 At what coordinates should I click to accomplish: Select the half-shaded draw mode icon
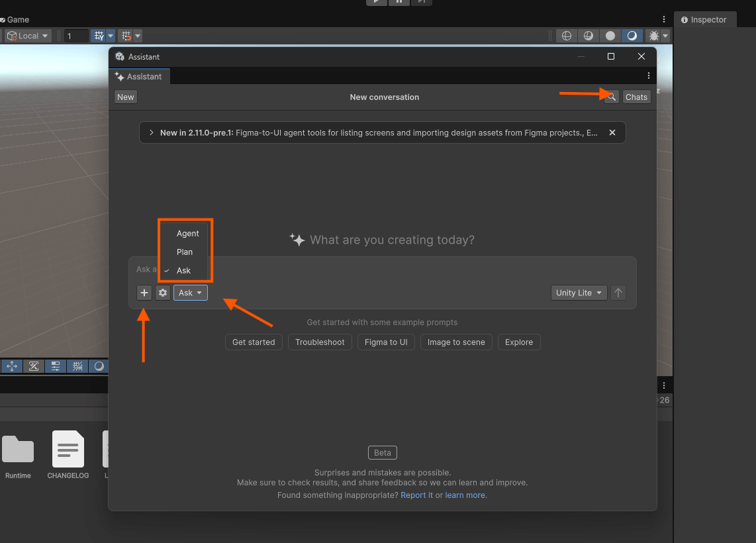[589, 36]
